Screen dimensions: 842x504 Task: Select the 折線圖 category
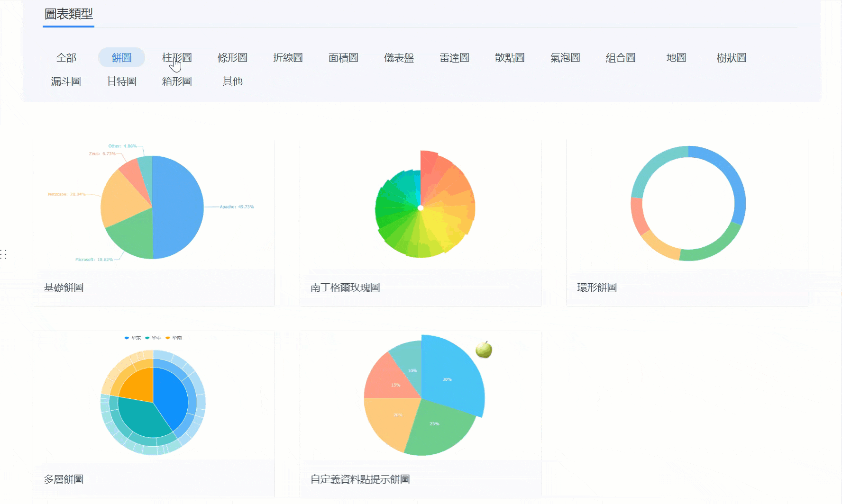pos(288,57)
